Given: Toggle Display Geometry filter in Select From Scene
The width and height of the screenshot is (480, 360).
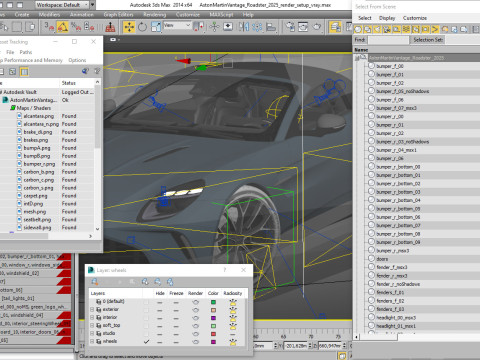Looking at the screenshot, I should click(x=358, y=29).
